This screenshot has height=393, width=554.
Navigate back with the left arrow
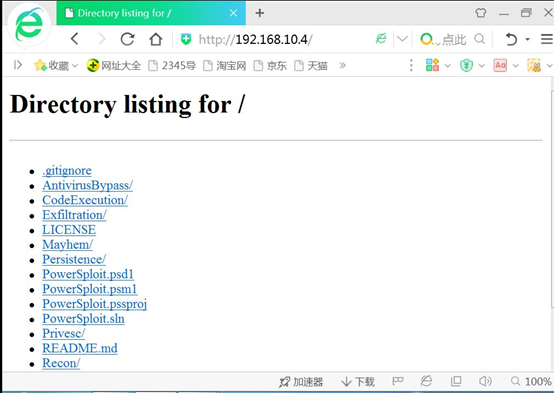75,39
